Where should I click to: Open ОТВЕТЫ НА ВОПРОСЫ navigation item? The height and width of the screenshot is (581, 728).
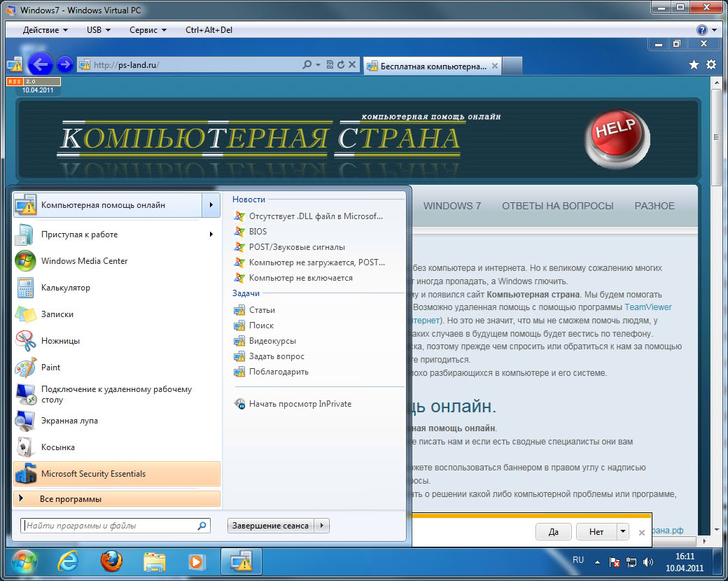point(558,206)
